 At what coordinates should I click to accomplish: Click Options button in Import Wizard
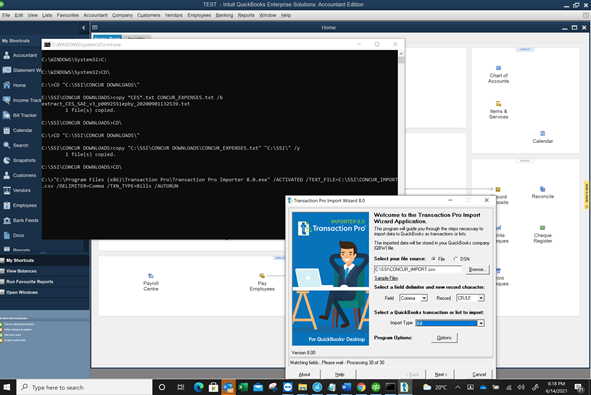point(444,338)
